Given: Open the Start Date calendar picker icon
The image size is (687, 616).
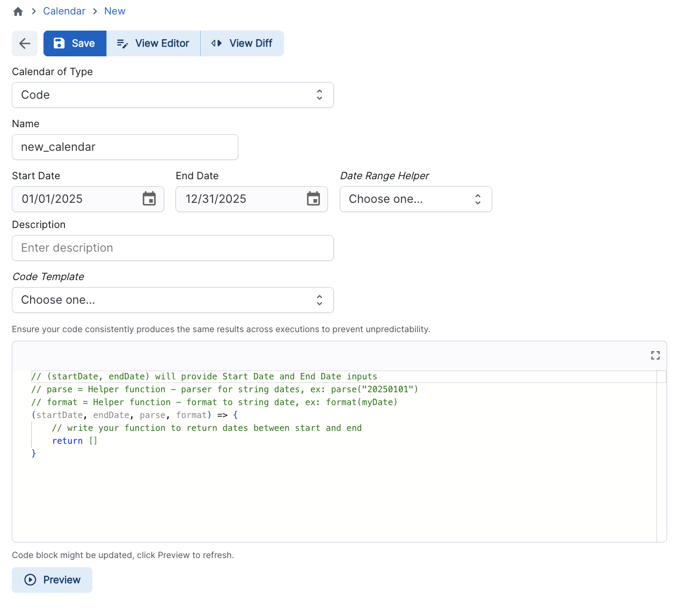Looking at the screenshot, I should coord(149,199).
